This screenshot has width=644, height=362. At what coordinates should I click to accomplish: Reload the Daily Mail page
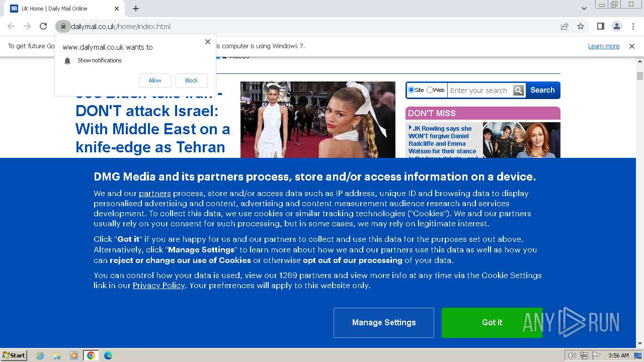click(43, 26)
